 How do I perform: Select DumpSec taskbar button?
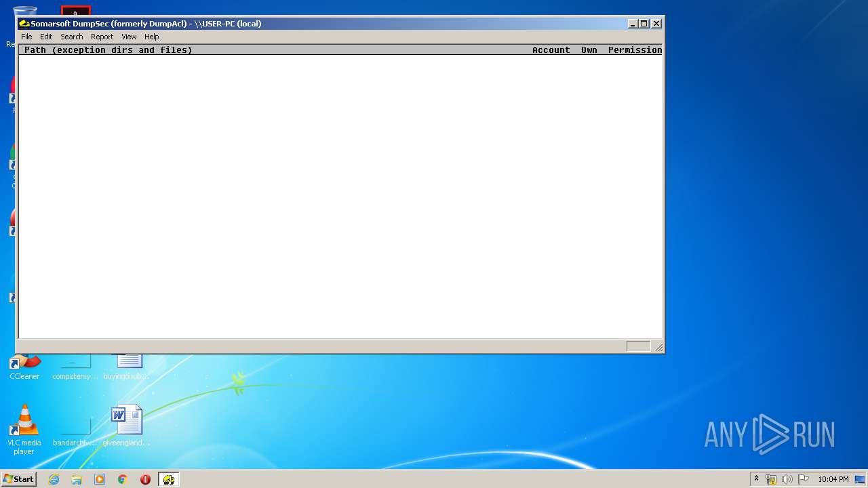pyautogui.click(x=169, y=479)
